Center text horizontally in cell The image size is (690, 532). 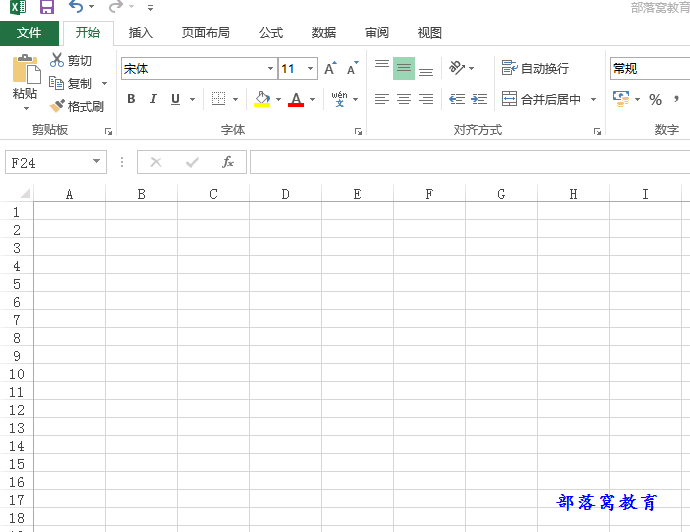(404, 99)
